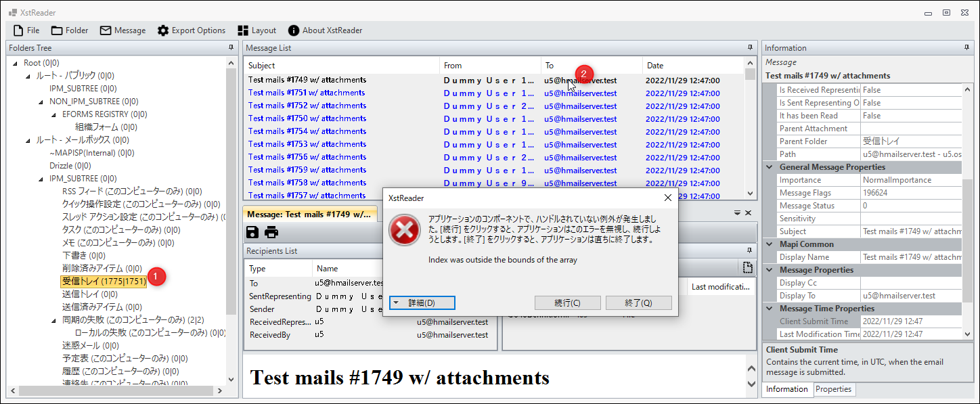Open About XstReader info
980x404 pixels.
pyautogui.click(x=325, y=30)
